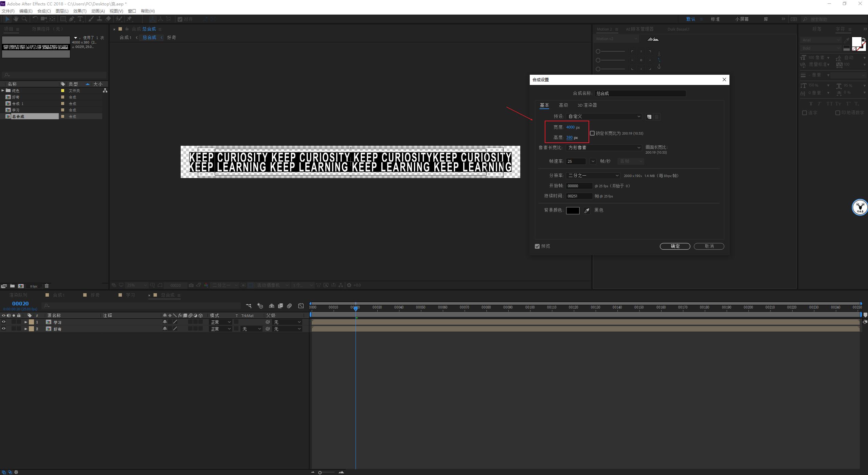Screen dimensions: 868x475
Task: Hide the 学习 layer with eye toggle
Action: coord(4,322)
